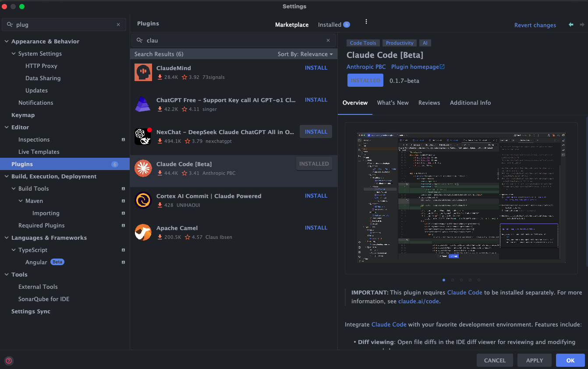Open the Claude Code plugin screenshot preview

tap(461, 198)
